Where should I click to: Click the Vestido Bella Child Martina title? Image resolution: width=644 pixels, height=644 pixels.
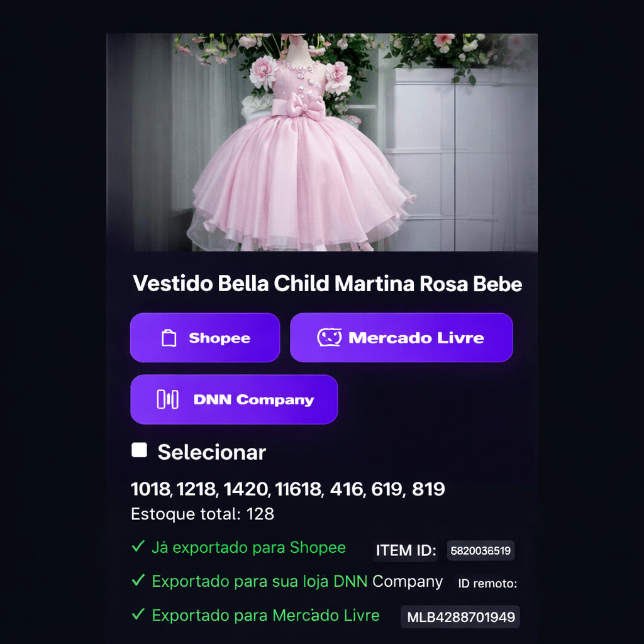(x=327, y=284)
